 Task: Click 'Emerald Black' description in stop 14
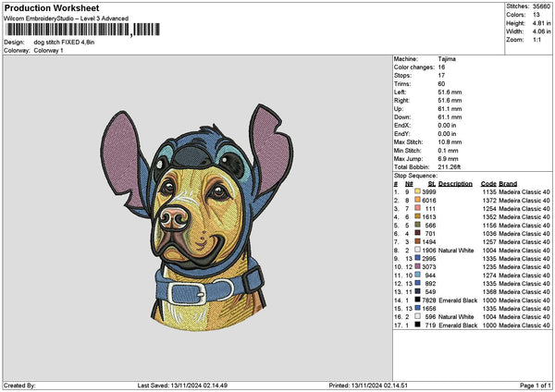click(x=458, y=300)
